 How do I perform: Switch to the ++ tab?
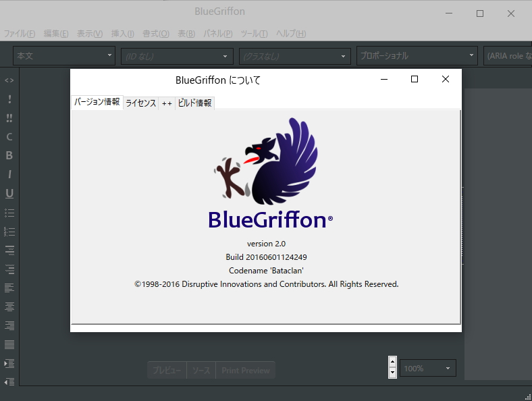tap(167, 103)
